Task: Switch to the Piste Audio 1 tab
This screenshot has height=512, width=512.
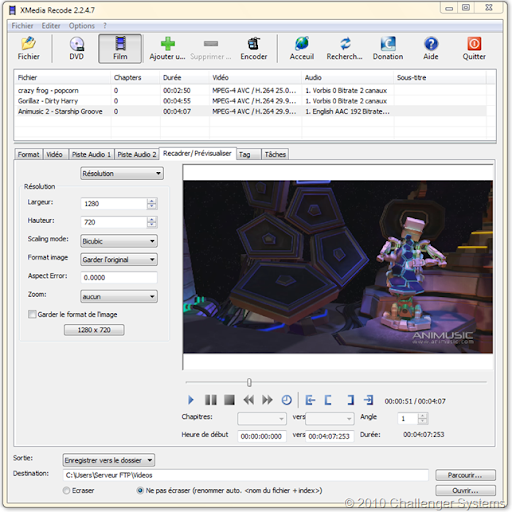Action: coord(91,154)
